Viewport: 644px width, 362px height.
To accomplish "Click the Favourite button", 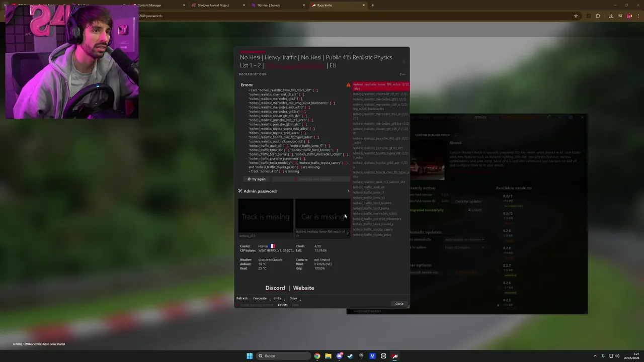I will tap(260, 298).
